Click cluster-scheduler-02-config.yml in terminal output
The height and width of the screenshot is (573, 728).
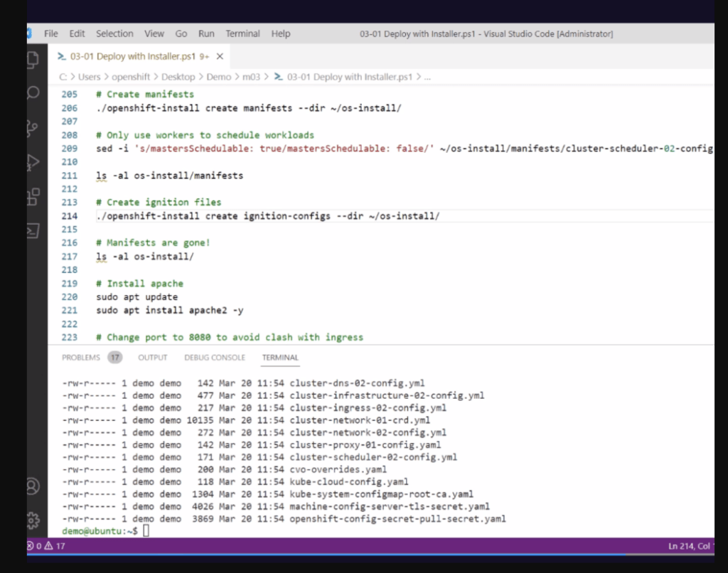coord(373,457)
